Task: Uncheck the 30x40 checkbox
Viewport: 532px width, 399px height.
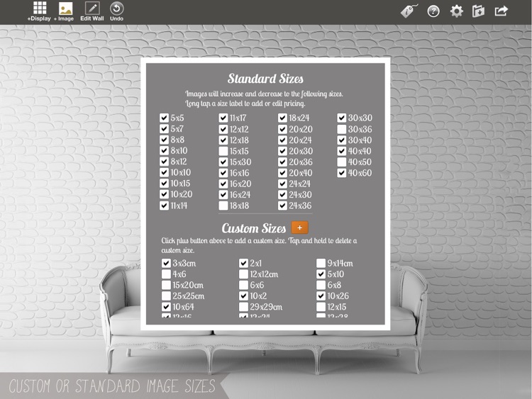Action: pos(342,140)
